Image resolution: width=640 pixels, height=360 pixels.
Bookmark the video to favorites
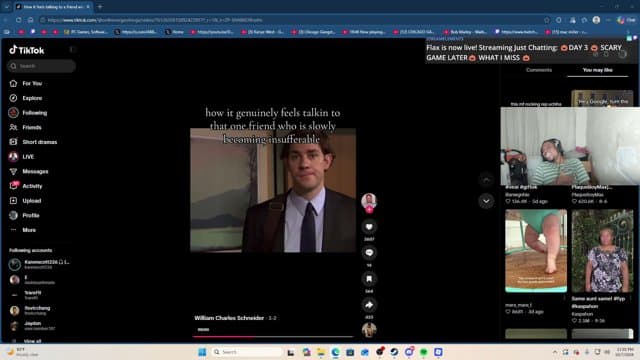(x=369, y=279)
